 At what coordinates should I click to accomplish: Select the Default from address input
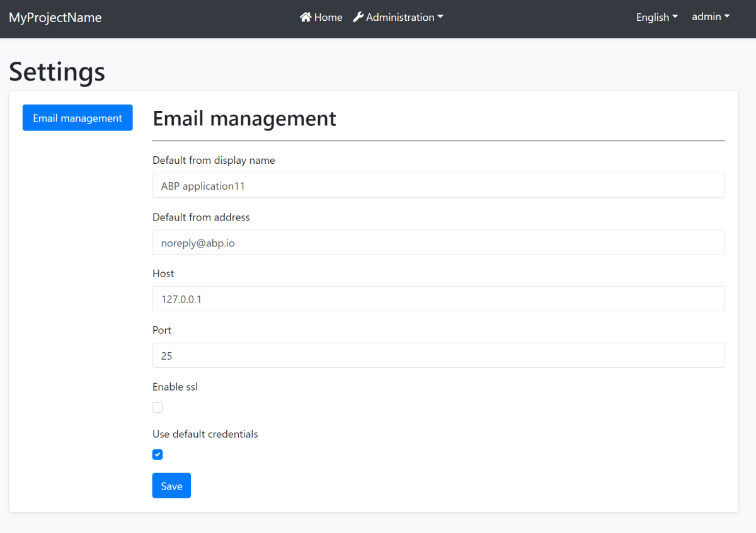[438, 242]
